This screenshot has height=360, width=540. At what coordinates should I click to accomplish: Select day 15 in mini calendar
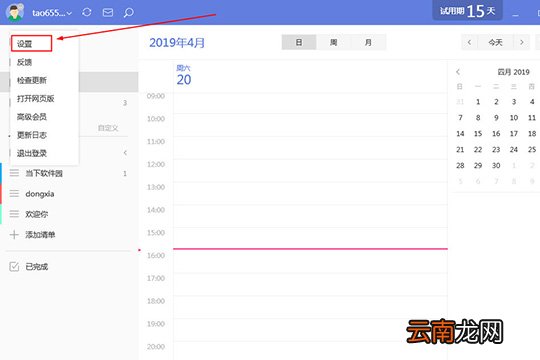pyautogui.click(x=478, y=134)
